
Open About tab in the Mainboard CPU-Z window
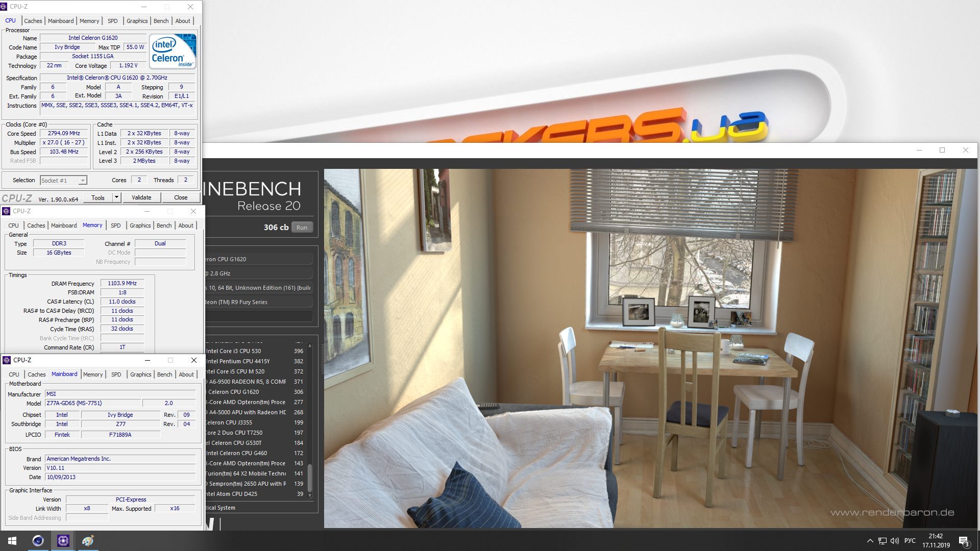186,374
